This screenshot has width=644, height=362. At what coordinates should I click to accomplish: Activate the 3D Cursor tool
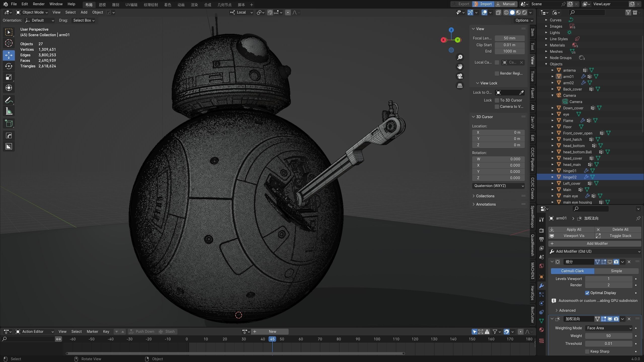click(9, 43)
